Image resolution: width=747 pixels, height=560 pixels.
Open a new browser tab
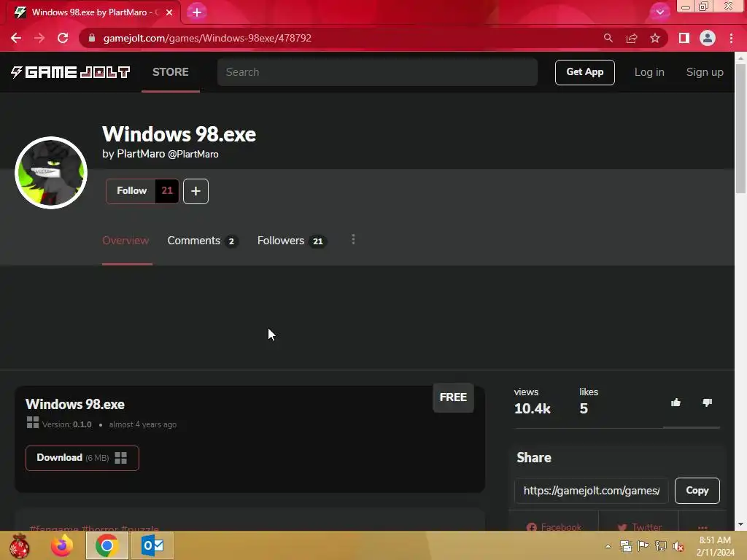pos(197,12)
